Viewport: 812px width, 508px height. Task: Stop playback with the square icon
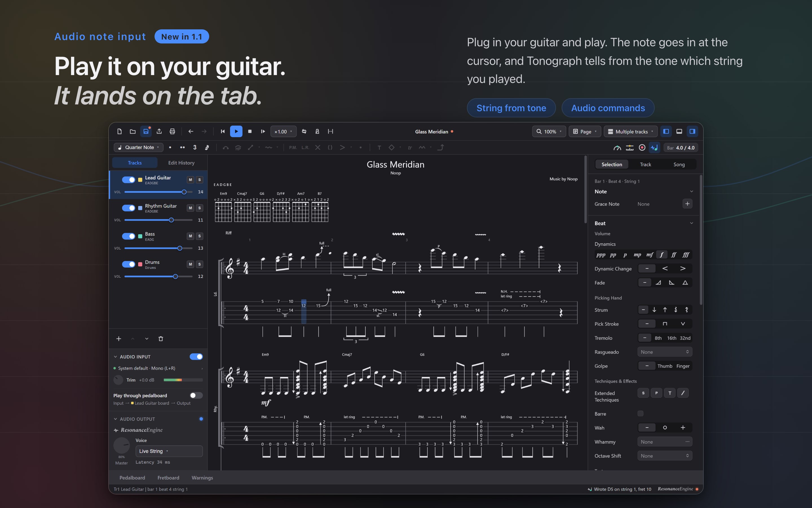click(250, 131)
